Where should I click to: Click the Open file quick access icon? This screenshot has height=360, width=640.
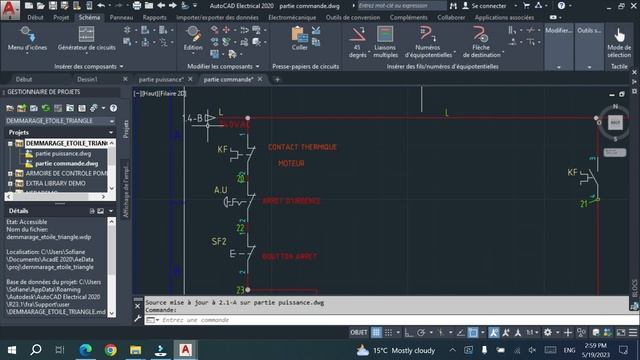click(40, 6)
